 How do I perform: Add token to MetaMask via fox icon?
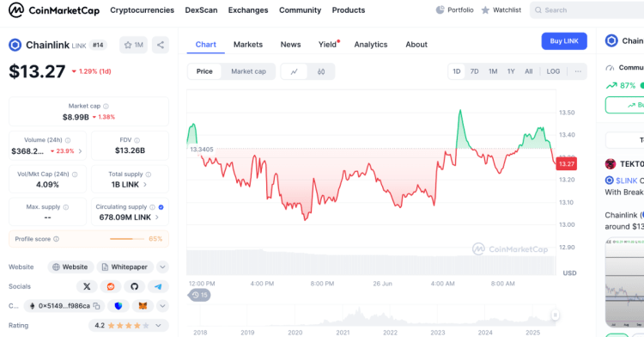click(x=143, y=306)
